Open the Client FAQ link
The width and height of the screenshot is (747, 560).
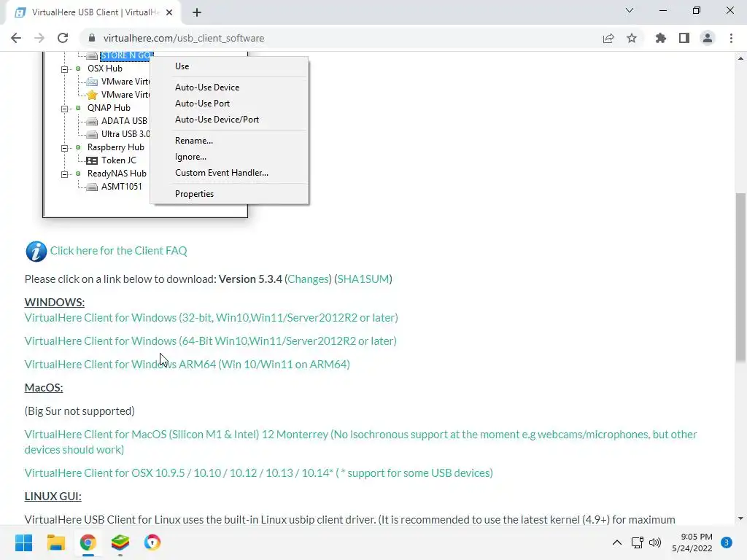pos(119,251)
